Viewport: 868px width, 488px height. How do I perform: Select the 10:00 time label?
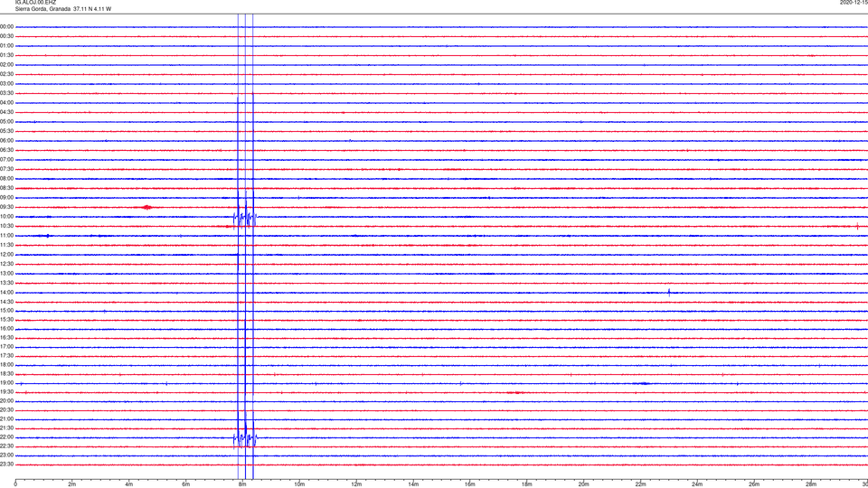6,216
